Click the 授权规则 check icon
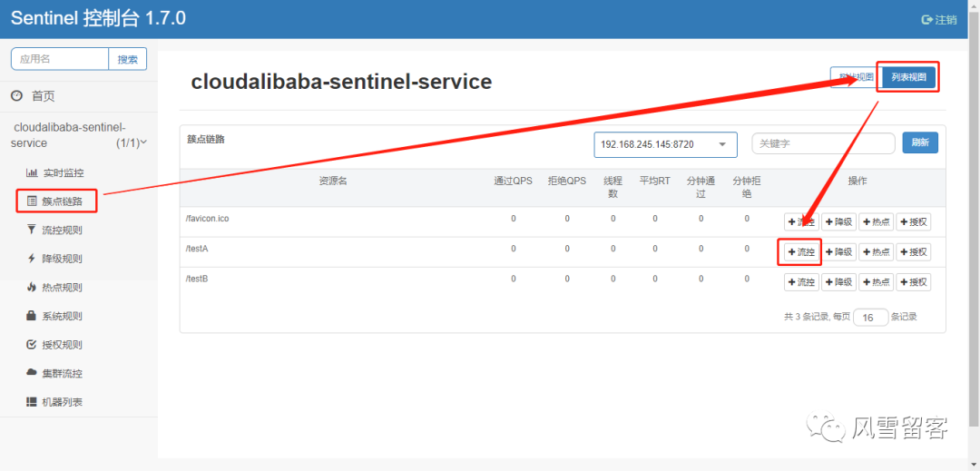Screen dimensions: 980x471 coord(31,345)
